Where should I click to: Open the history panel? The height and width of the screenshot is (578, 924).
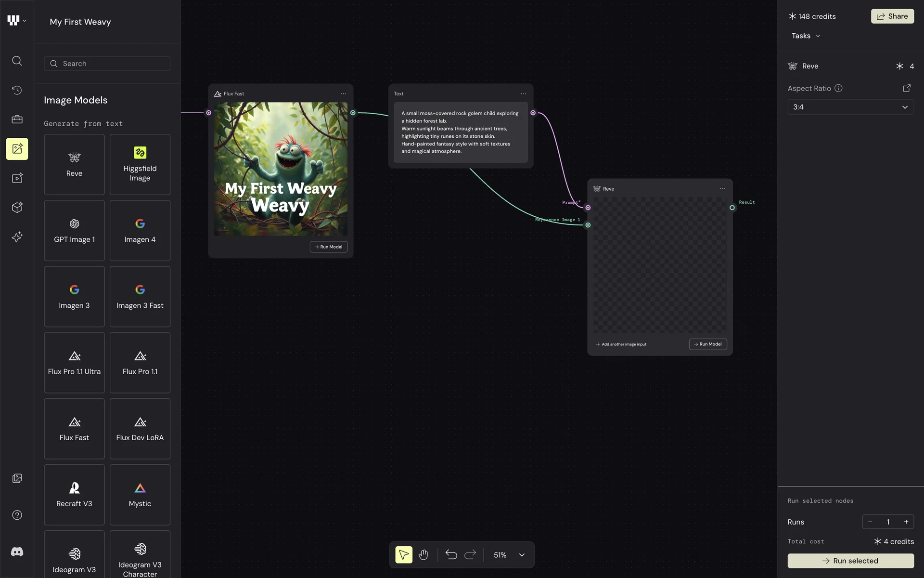pyautogui.click(x=17, y=90)
